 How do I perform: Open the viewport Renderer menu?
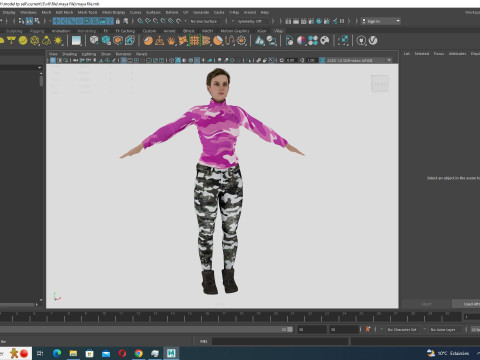tap(123, 54)
